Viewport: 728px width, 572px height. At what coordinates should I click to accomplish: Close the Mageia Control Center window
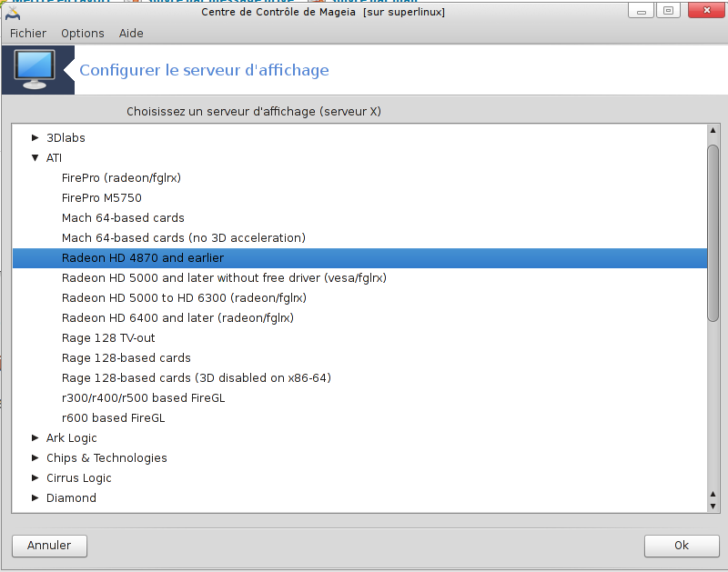(707, 10)
